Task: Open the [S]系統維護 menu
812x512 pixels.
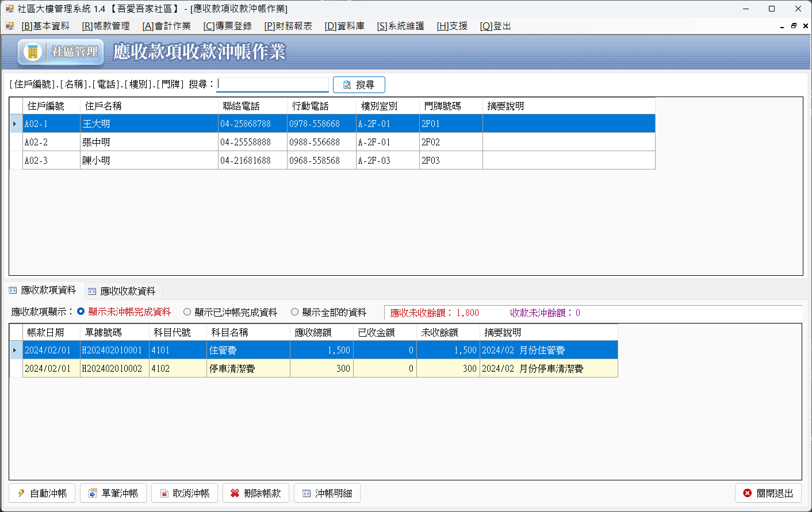Action: tap(400, 26)
